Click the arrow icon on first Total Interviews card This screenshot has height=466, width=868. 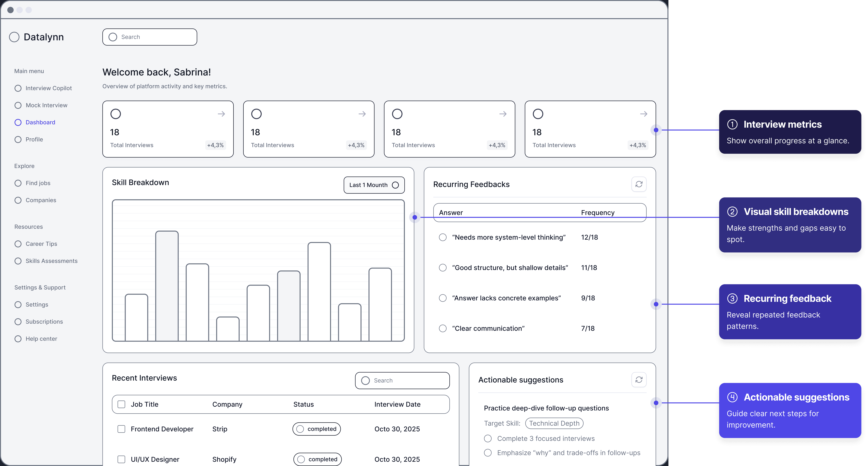coord(221,114)
